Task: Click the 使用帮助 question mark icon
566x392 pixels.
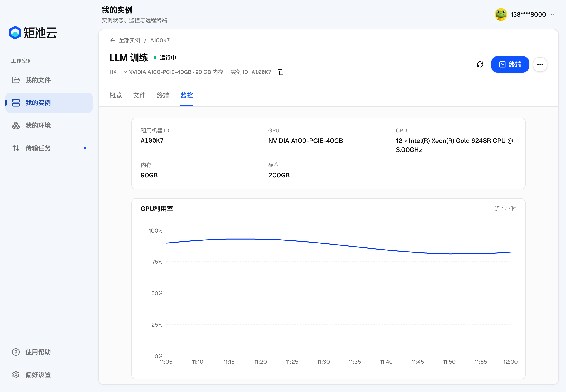Action: click(16, 352)
